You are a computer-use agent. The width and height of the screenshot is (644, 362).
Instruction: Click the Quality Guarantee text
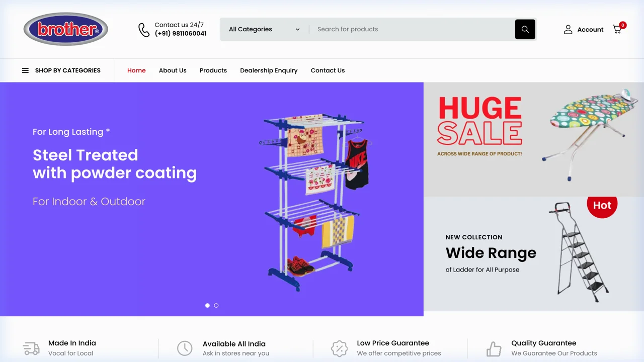[544, 343]
